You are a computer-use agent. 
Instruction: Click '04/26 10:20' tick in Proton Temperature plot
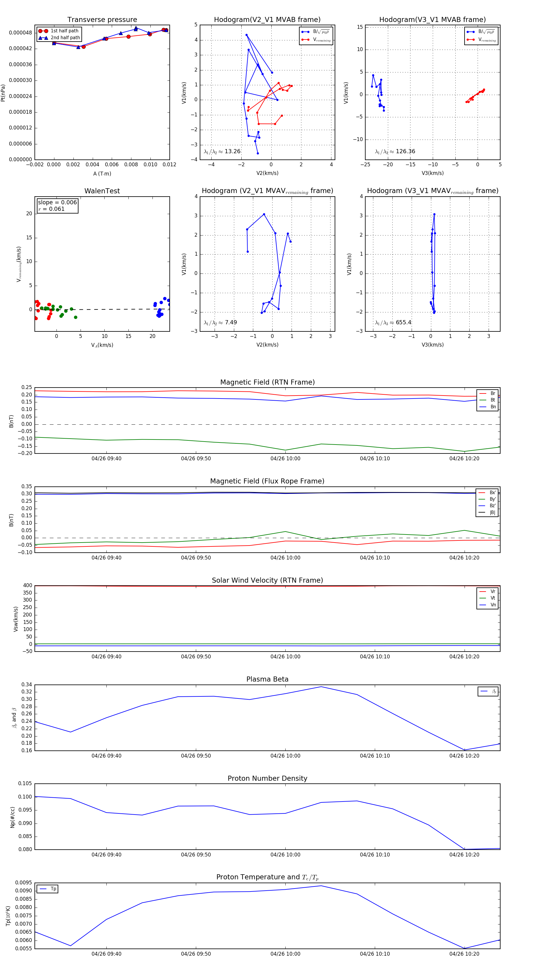[x=464, y=954]
